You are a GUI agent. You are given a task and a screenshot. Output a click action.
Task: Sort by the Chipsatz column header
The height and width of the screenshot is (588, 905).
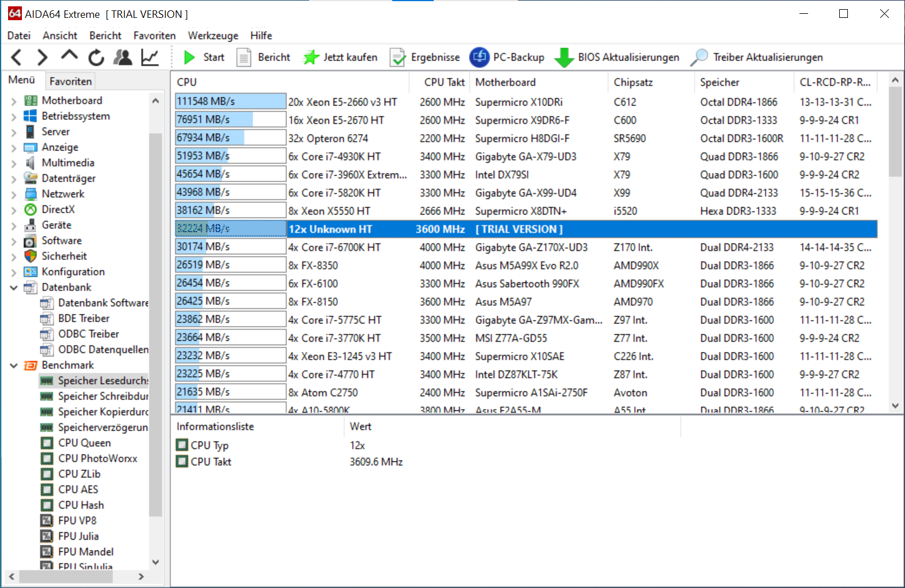[x=633, y=82]
